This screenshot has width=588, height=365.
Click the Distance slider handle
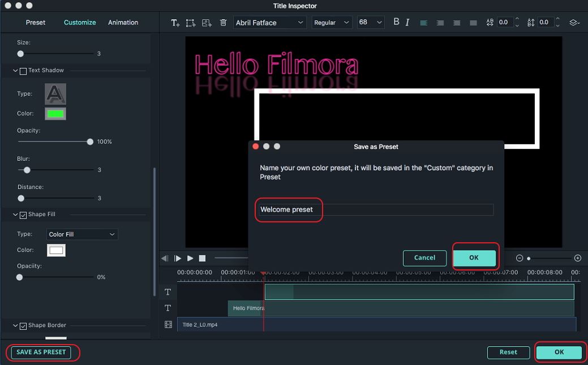[21, 198]
